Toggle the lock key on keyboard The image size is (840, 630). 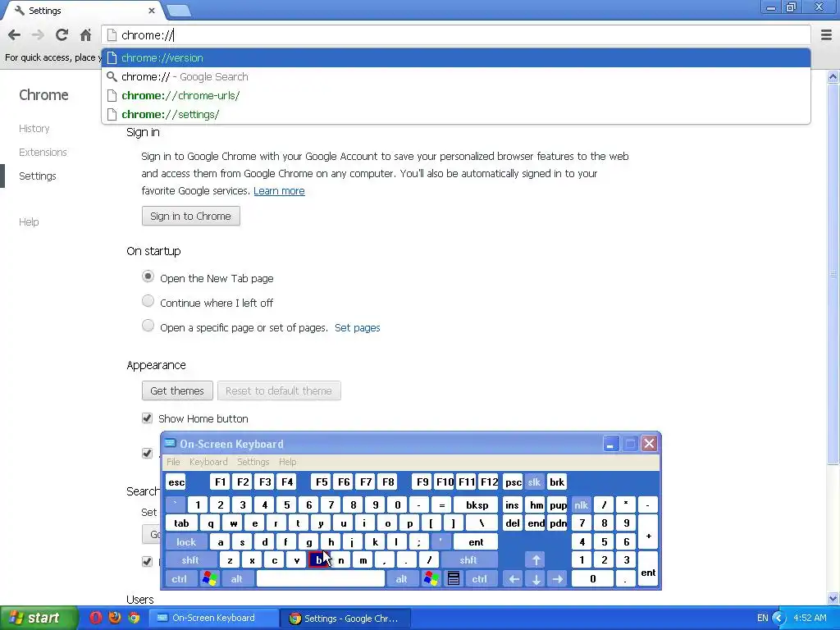pos(186,542)
